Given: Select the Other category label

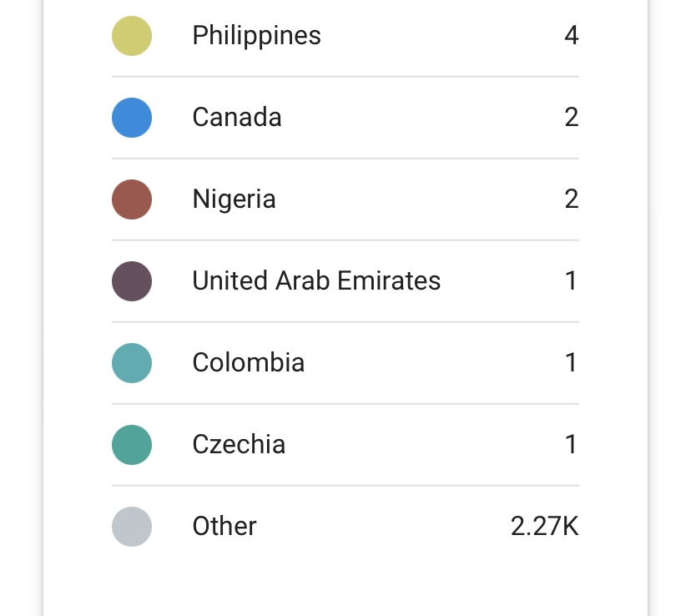Looking at the screenshot, I should pos(224,526).
